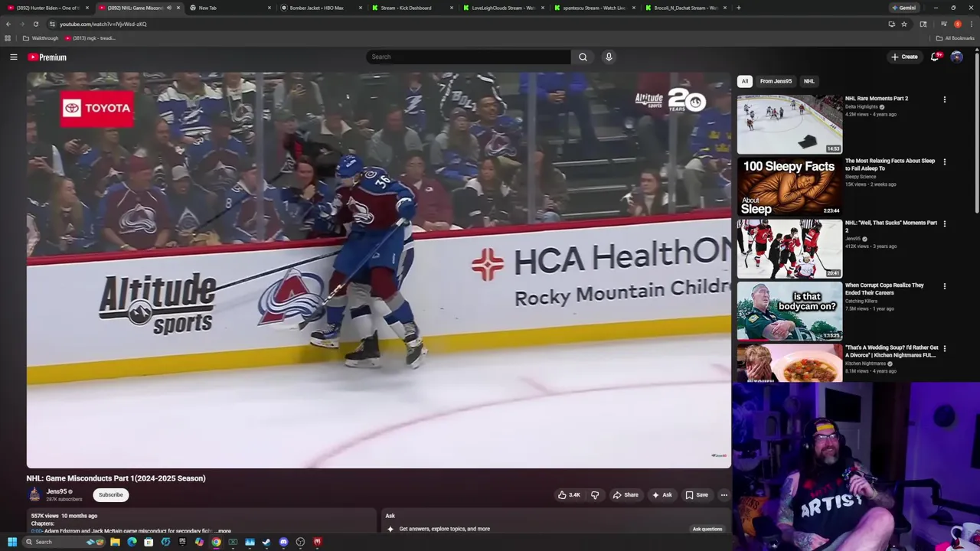Click the hockey video player area
This screenshot has height=551, width=980.
click(x=379, y=270)
